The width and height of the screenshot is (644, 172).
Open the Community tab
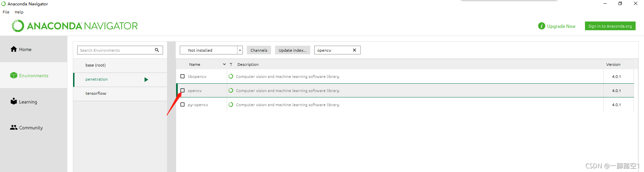pyautogui.click(x=34, y=128)
